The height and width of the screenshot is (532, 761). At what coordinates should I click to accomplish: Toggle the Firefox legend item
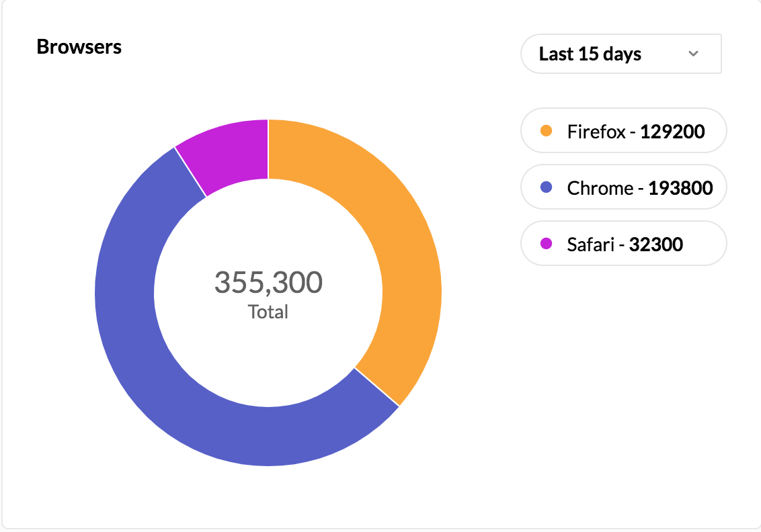pyautogui.click(x=623, y=131)
